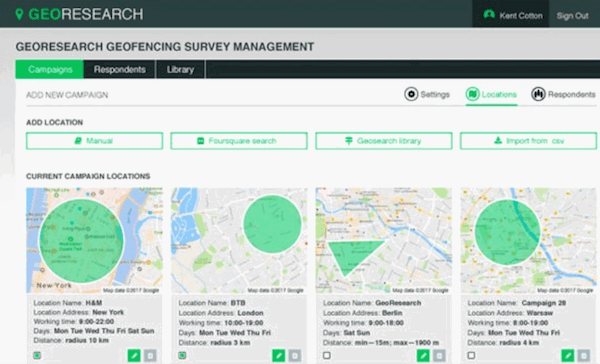Open the Berlin triangle geofence map
This screenshot has height=364, width=600.
(384, 240)
